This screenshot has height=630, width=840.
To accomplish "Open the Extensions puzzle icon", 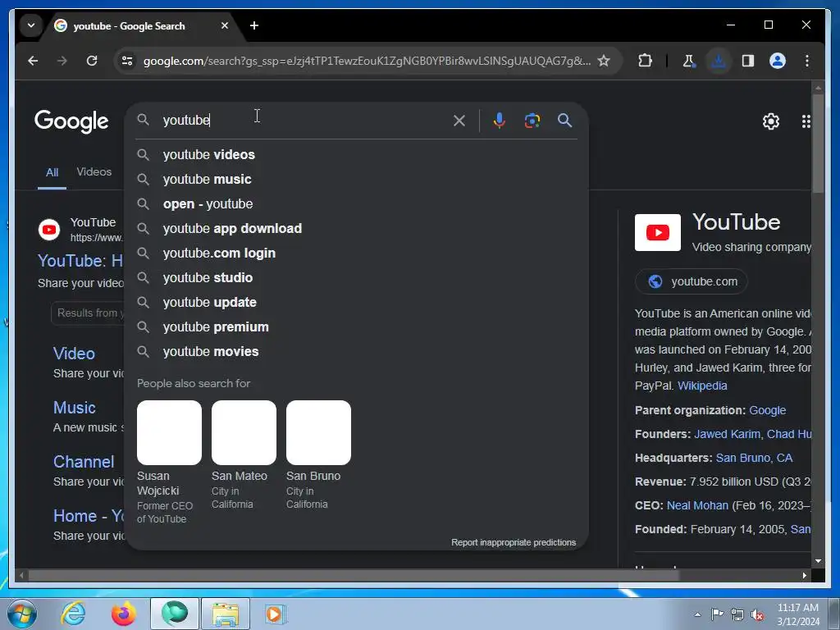I will (645, 61).
